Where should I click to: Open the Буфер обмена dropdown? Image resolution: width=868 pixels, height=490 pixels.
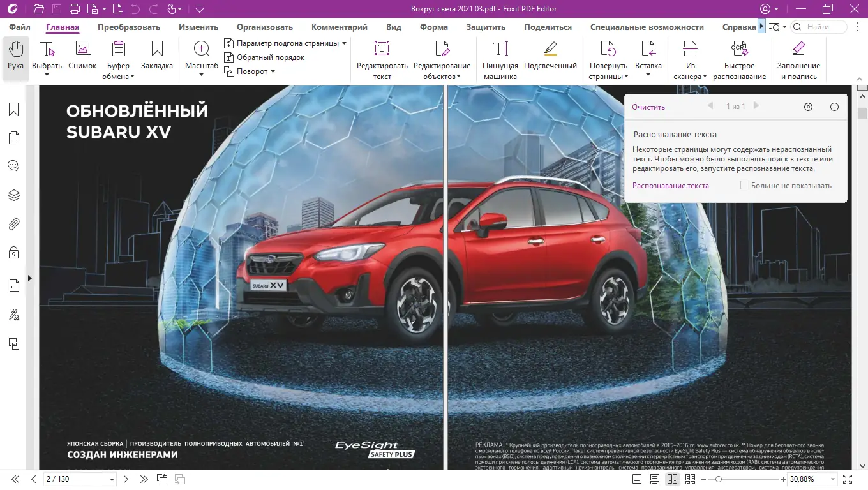[x=132, y=77]
